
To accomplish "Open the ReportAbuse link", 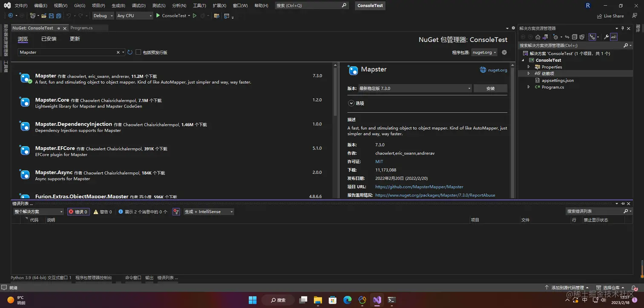I will click(x=435, y=195).
